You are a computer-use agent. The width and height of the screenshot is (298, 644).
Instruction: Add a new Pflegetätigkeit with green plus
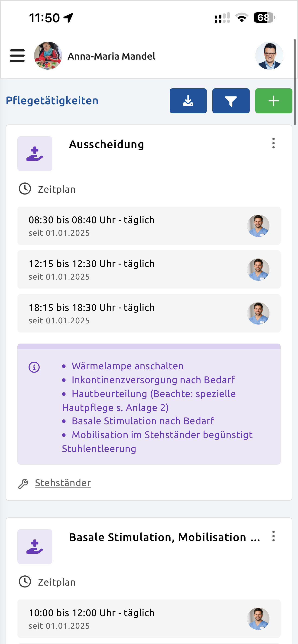coord(273,101)
